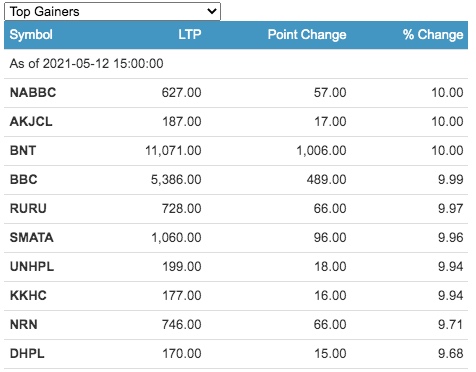Open the BBC symbol link

(24, 180)
